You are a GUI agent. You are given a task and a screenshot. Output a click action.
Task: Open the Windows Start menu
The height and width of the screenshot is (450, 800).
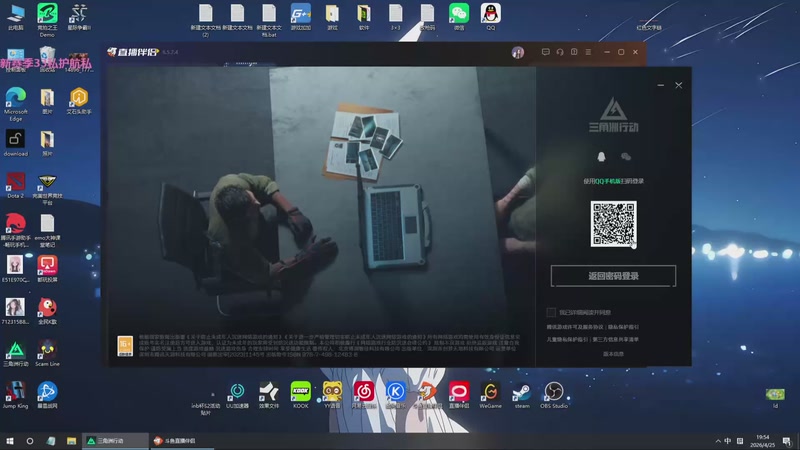[10, 441]
